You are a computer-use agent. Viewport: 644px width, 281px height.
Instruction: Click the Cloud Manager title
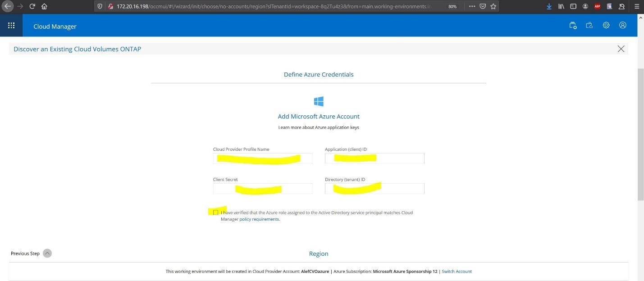pos(55,27)
